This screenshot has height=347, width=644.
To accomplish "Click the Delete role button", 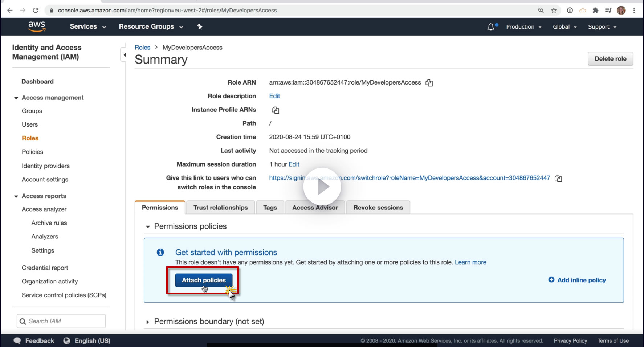I will (610, 59).
